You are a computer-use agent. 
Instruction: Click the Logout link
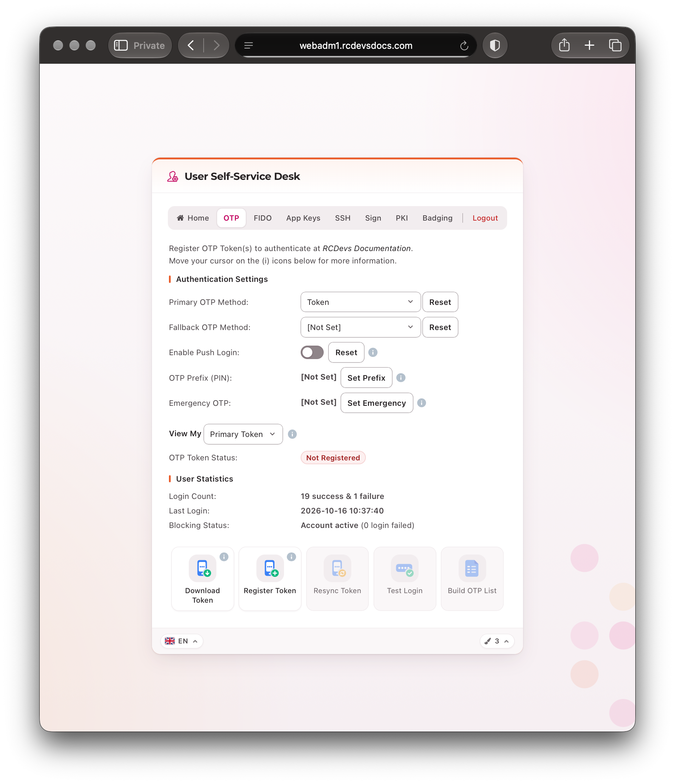click(485, 218)
